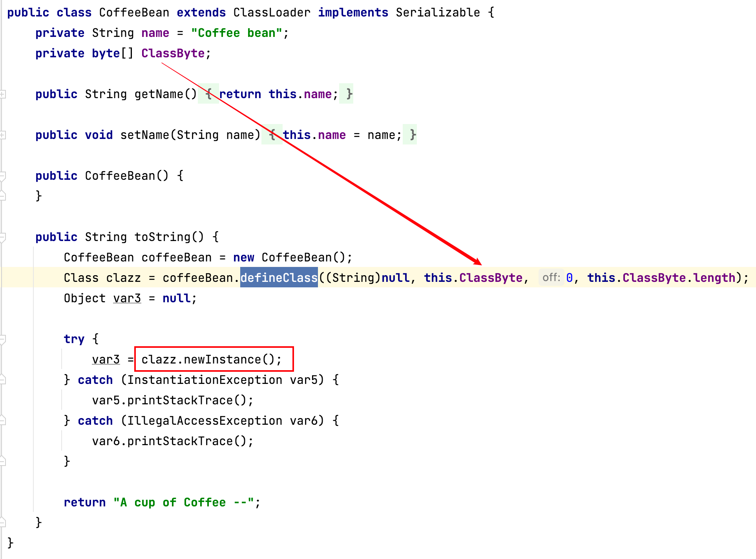The width and height of the screenshot is (756, 559).
Task: Click null in 'Object var3 = null'
Action: coord(177,298)
